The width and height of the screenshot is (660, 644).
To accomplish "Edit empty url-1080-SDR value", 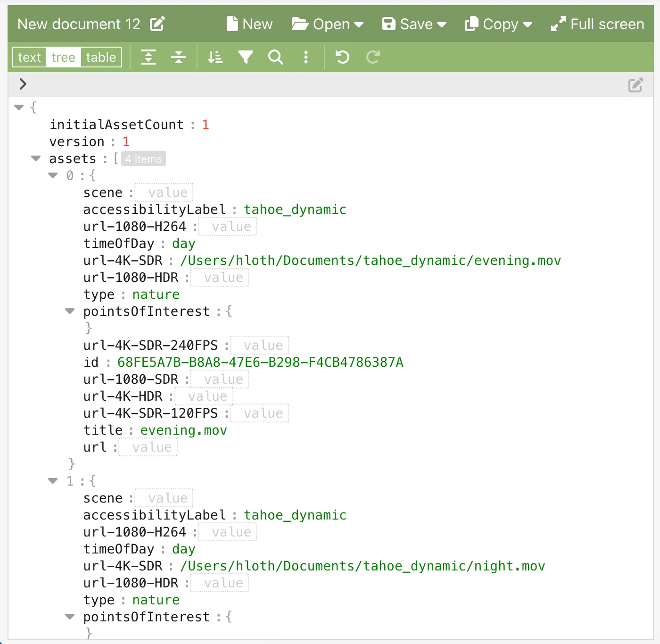I will pyautogui.click(x=220, y=379).
